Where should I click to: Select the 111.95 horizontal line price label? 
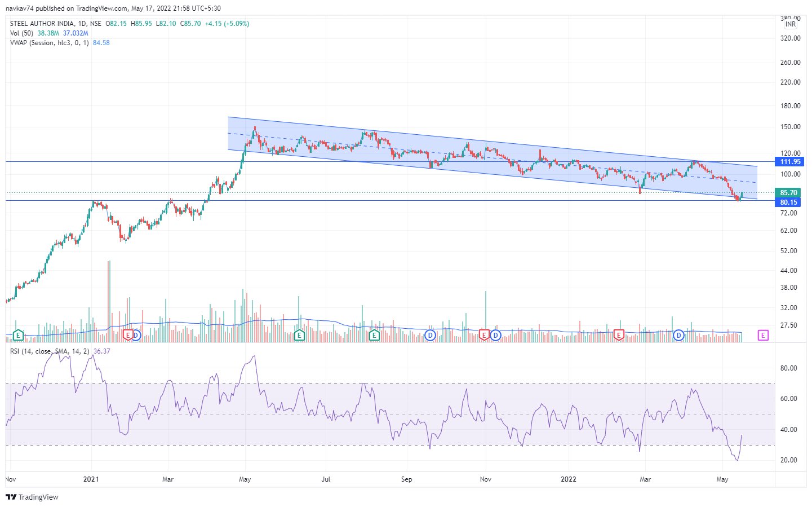point(790,162)
